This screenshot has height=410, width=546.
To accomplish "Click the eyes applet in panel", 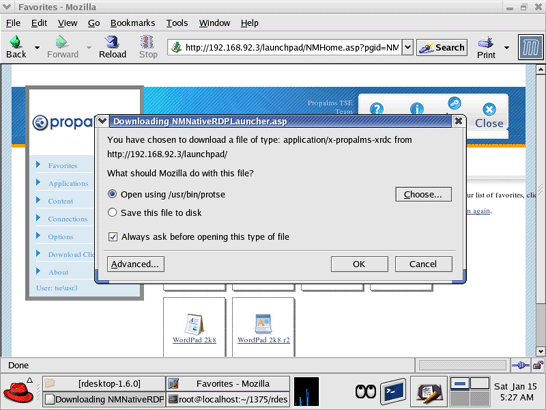I will pyautogui.click(x=366, y=392).
